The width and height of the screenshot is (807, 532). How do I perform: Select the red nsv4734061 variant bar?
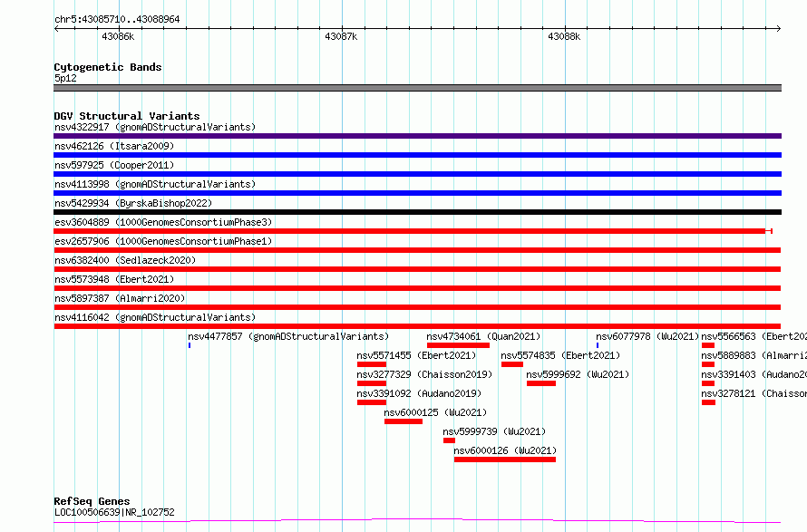(x=458, y=345)
